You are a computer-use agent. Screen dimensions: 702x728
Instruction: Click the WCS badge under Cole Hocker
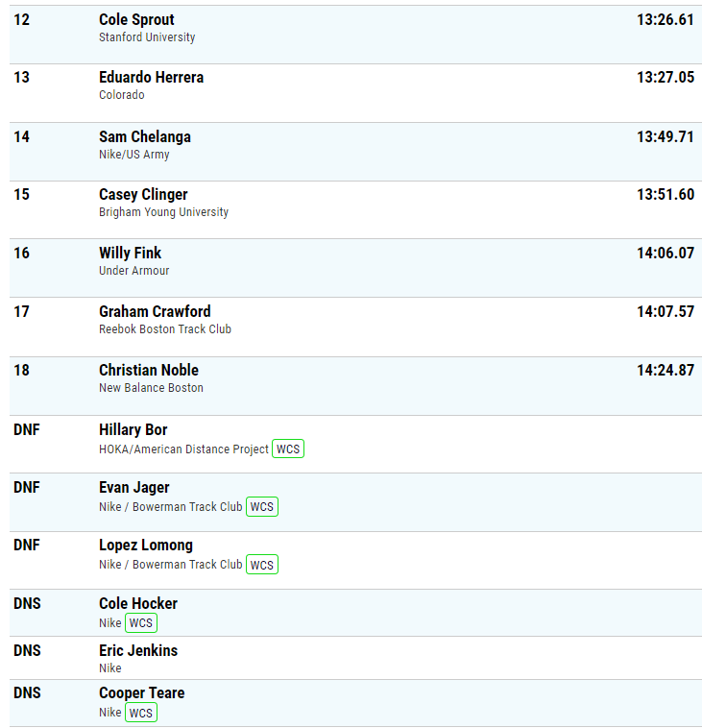[141, 622]
